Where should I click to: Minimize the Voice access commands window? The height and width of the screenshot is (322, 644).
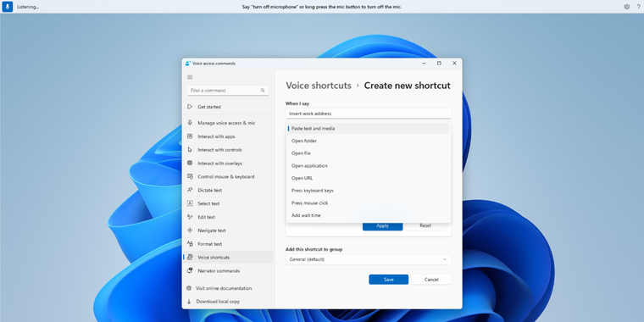point(424,64)
